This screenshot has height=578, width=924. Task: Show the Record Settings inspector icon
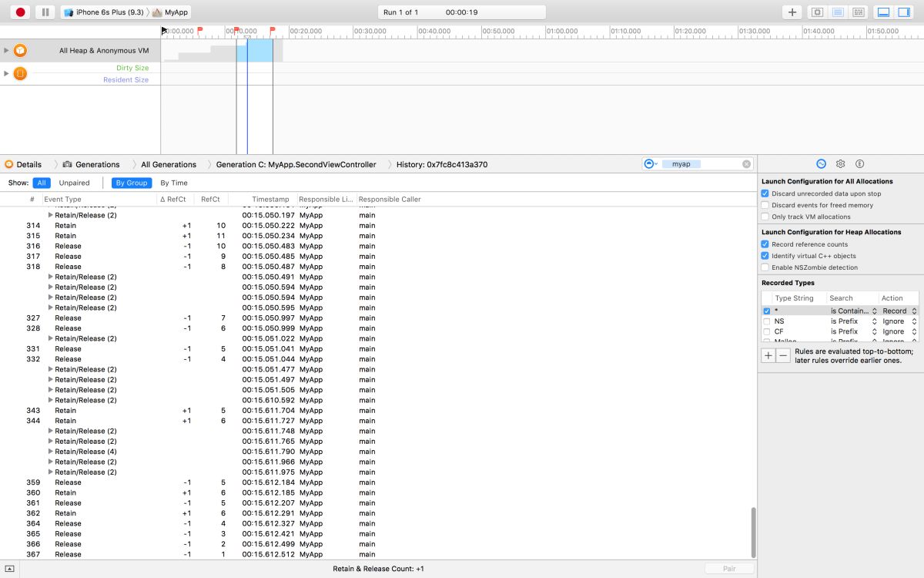[821, 164]
